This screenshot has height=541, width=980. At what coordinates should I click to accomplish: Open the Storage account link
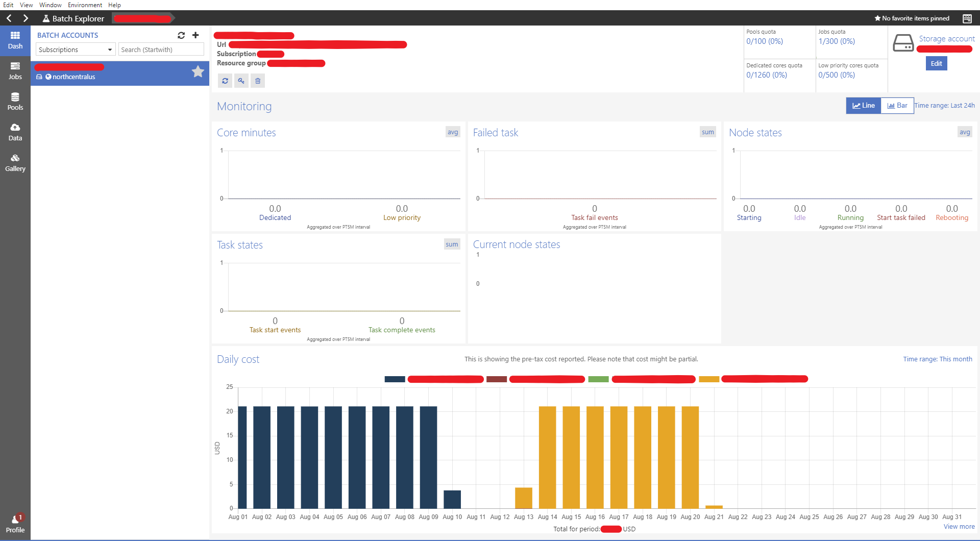[x=947, y=39]
